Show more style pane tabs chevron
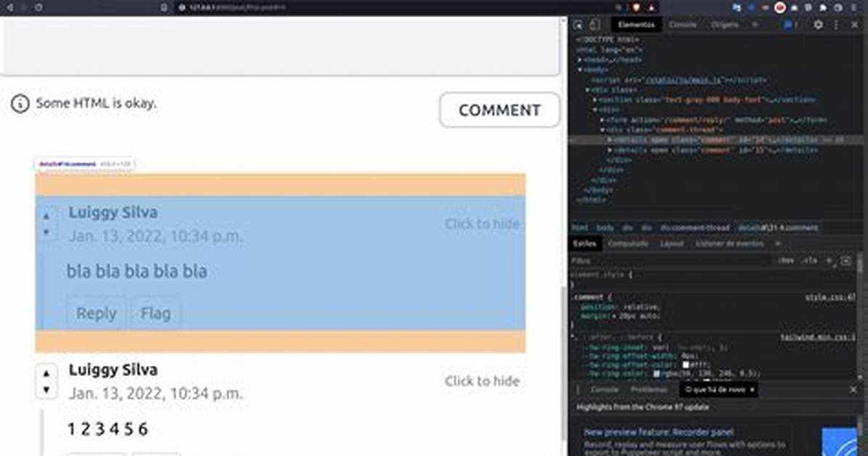The height and width of the screenshot is (456, 868). (778, 243)
